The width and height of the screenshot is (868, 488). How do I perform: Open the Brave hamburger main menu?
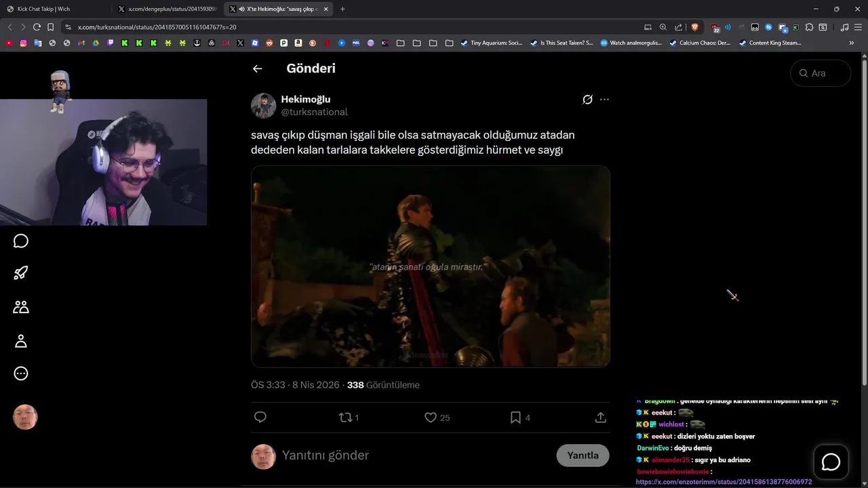coord(858,27)
